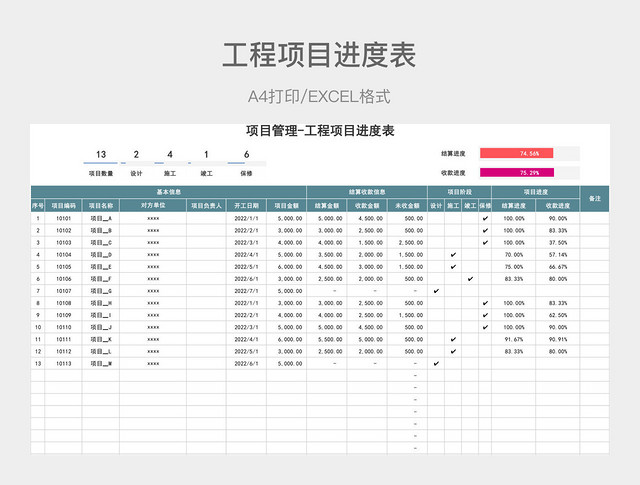Screen dimensions: 640x485
Task: Click the 设计 checkmark for project 10107
Action: (436, 291)
